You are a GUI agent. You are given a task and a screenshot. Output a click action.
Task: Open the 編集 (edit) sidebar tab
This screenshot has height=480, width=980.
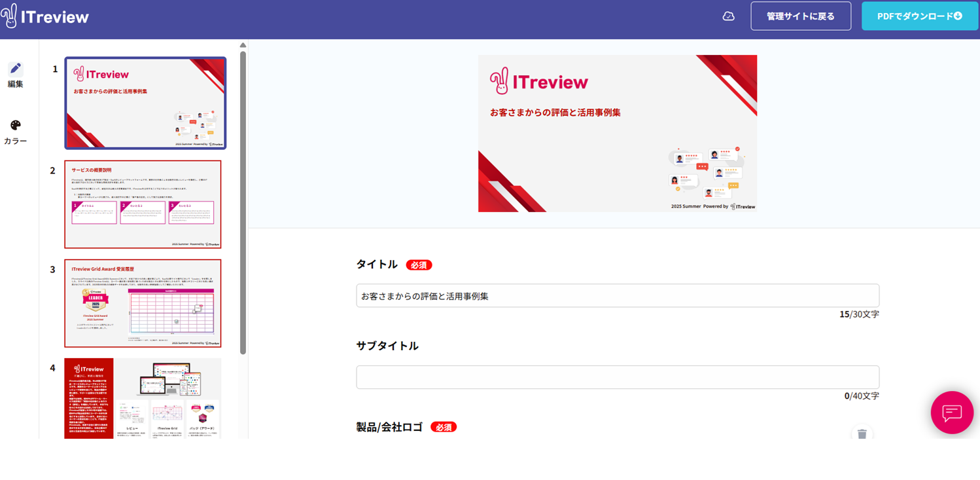16,75
